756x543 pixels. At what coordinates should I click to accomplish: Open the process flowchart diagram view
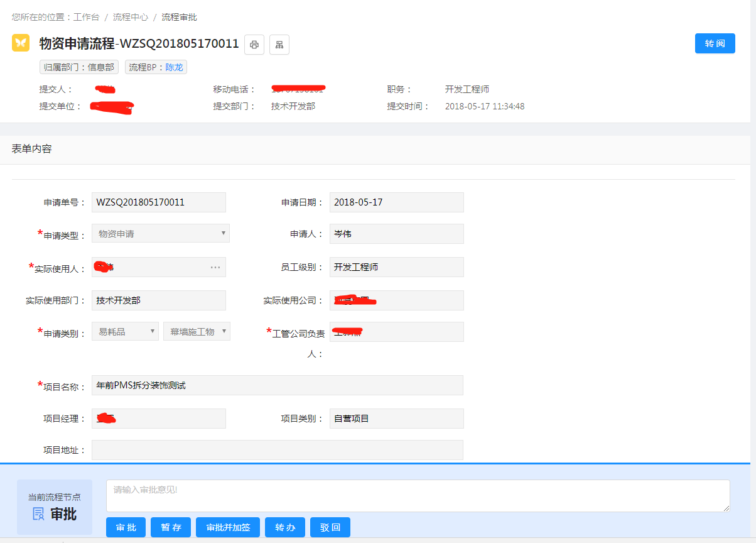tap(279, 44)
